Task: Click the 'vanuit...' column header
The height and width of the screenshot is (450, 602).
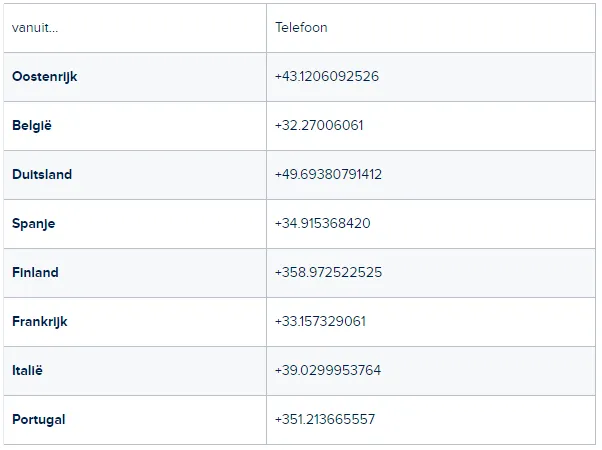Action: click(35, 28)
